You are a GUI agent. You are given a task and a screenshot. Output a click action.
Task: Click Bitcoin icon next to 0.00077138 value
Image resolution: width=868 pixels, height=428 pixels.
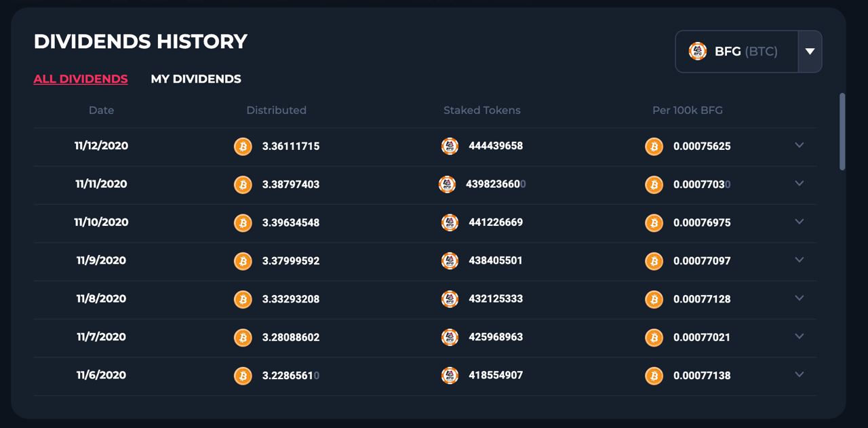click(654, 376)
